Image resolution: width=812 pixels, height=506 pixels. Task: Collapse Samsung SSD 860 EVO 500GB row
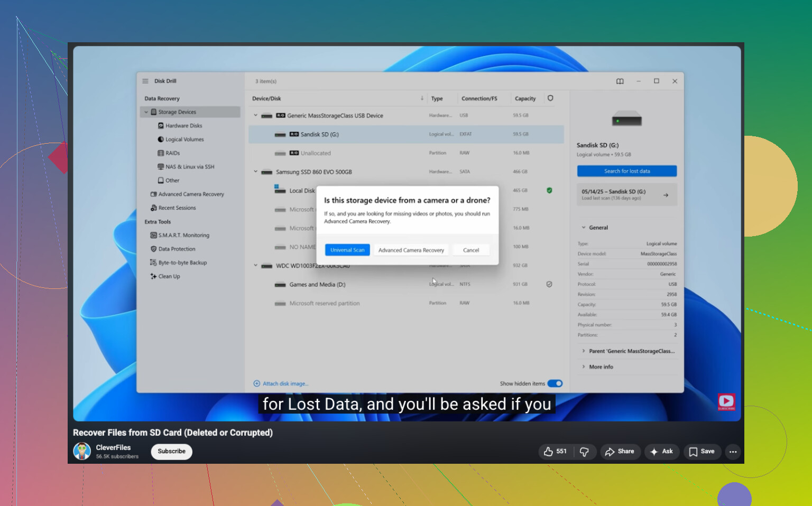255,172
